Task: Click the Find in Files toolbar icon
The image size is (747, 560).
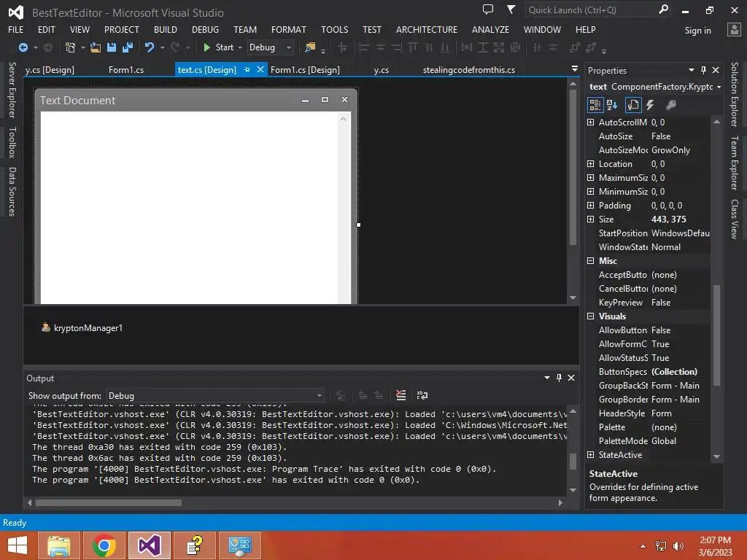Action: 310,47
